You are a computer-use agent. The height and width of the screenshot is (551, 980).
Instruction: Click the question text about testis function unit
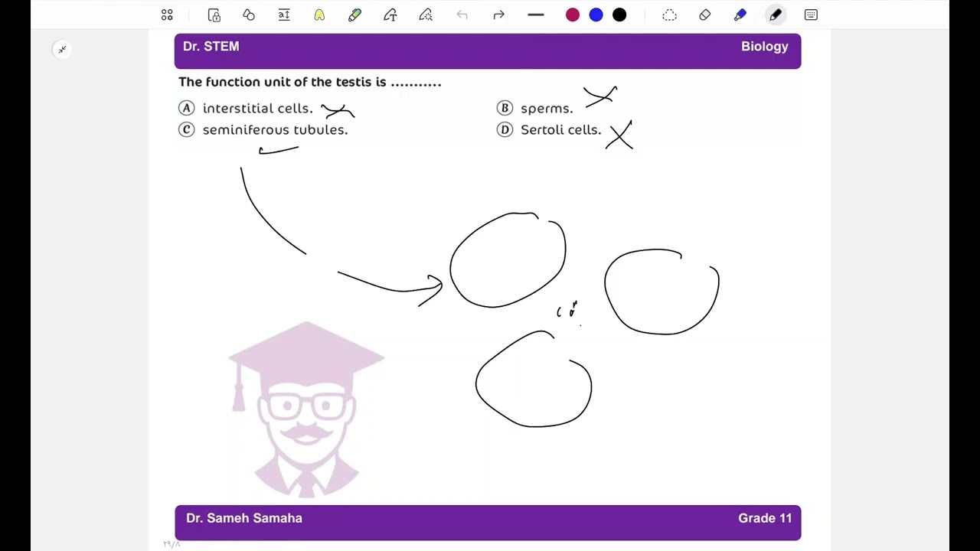[x=310, y=82]
